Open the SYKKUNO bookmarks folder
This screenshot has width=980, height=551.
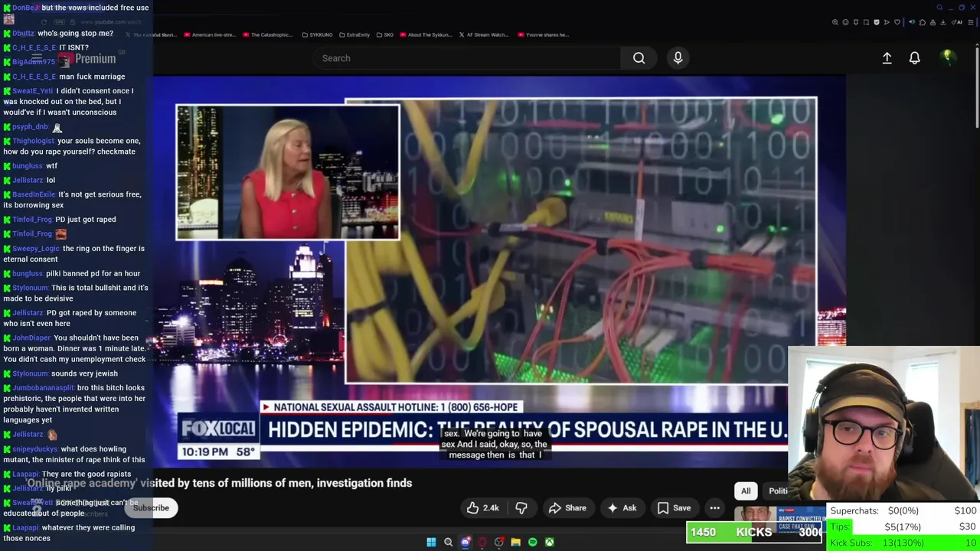[x=317, y=34]
